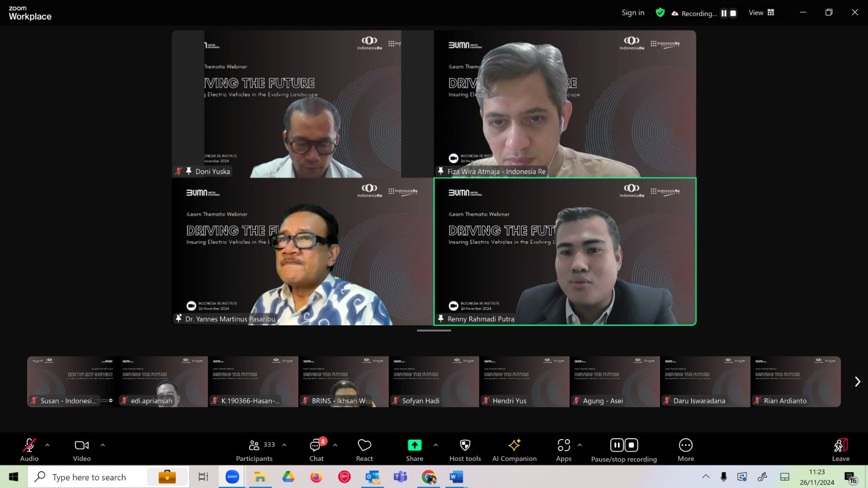Viewport: 868px width, 488px height.
Task: Stop recording from top bar indicator
Action: [x=733, y=13]
